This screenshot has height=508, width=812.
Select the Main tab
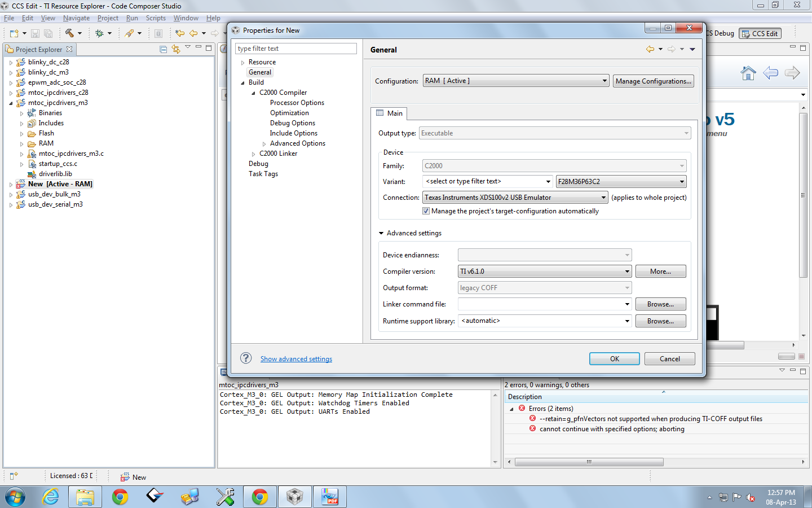[389, 113]
